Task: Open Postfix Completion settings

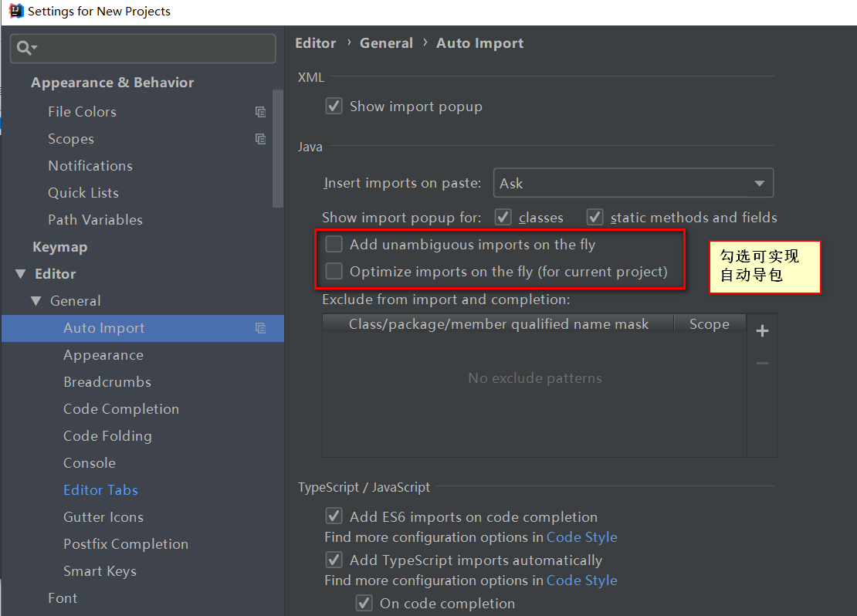Action: pyautogui.click(x=126, y=544)
